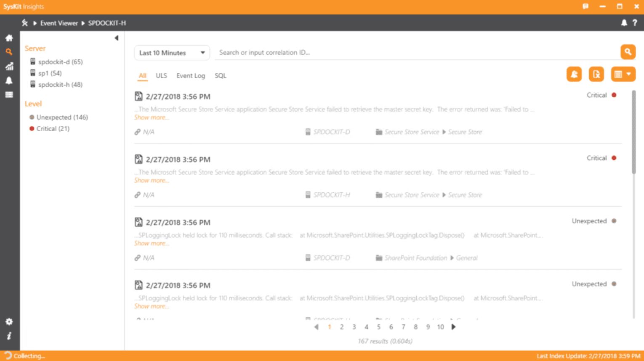This screenshot has height=361, width=644.
Task: Go to results page 5
Action: [x=379, y=327]
